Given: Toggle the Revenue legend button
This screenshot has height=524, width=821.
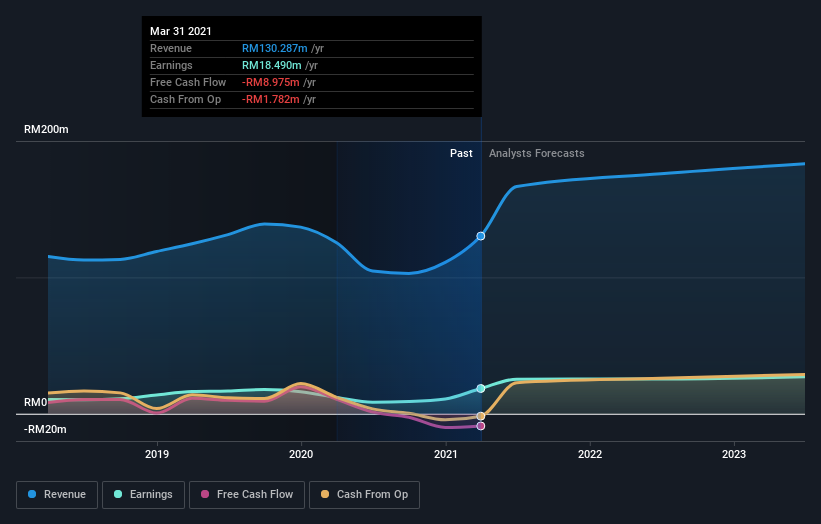Looking at the screenshot, I should [x=57, y=495].
